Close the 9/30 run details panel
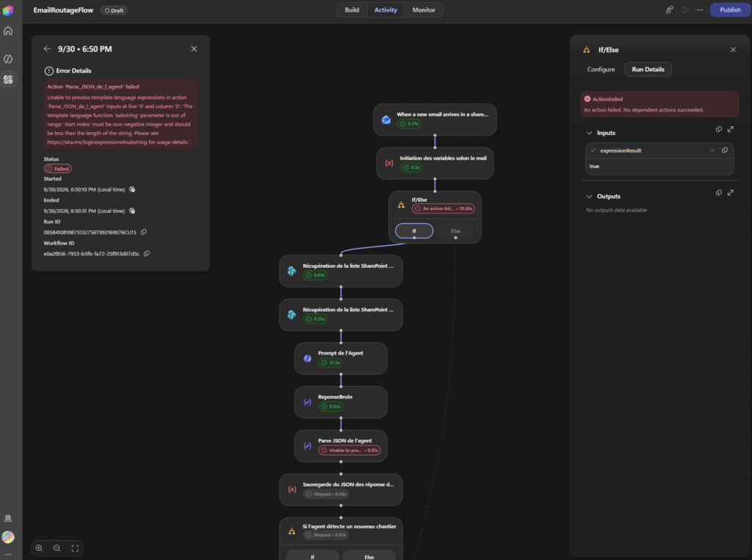Viewport: 752px width, 560px height. (194, 49)
